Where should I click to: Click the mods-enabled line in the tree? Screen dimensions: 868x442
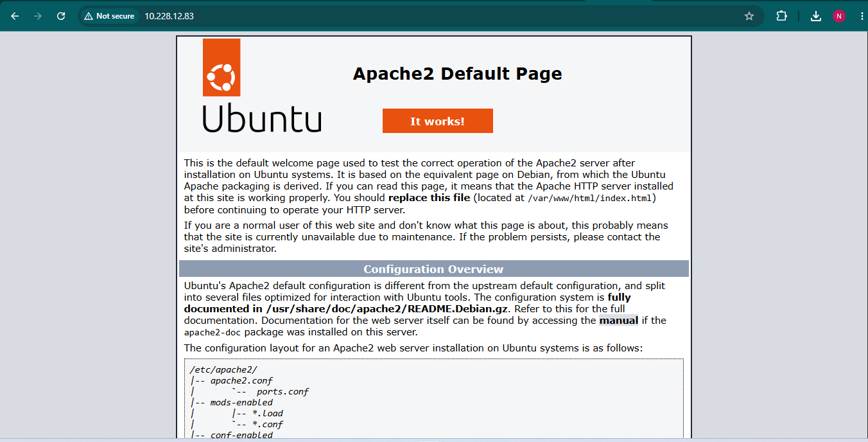click(241, 402)
